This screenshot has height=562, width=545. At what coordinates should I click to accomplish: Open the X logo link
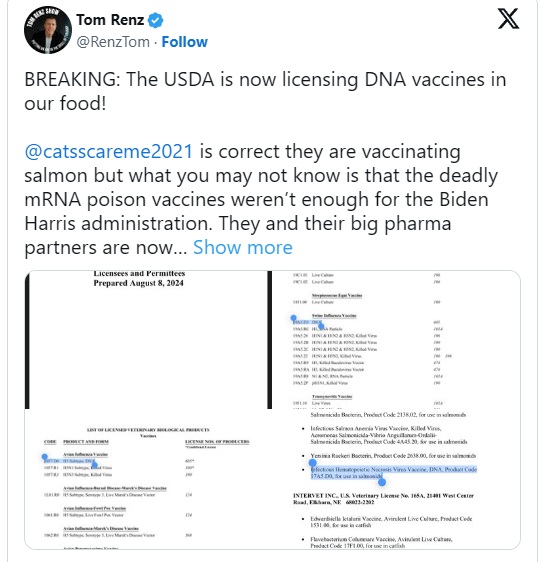[x=508, y=19]
